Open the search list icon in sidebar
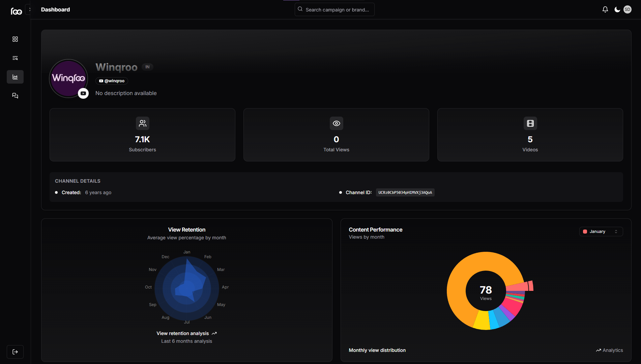 pyautogui.click(x=15, y=58)
